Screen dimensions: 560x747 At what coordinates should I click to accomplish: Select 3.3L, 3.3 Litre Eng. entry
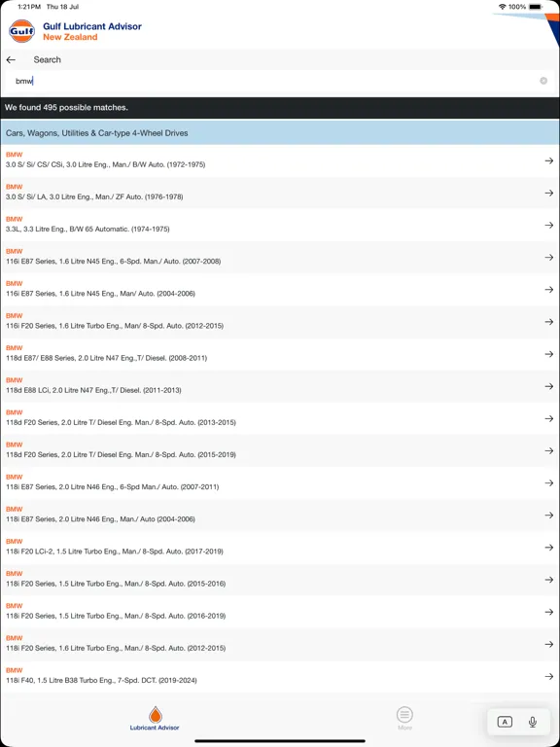[280, 226]
